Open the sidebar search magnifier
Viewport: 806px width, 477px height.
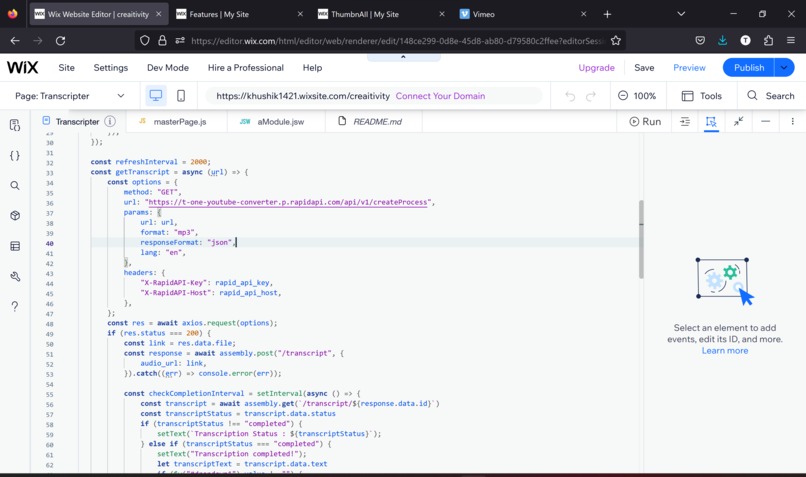point(15,186)
